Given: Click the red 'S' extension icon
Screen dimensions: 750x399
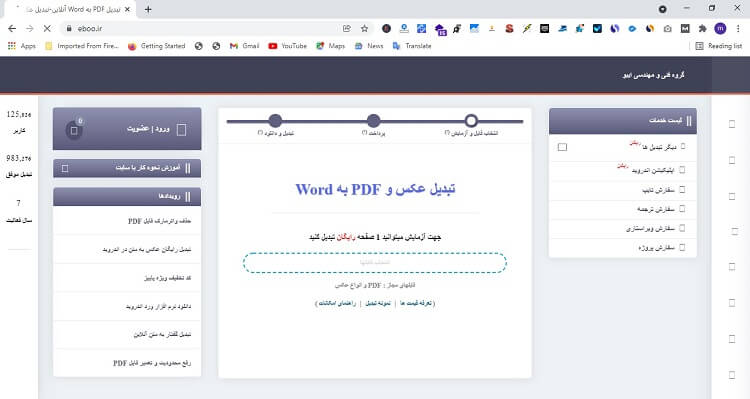Looking at the screenshot, I should tap(509, 29).
